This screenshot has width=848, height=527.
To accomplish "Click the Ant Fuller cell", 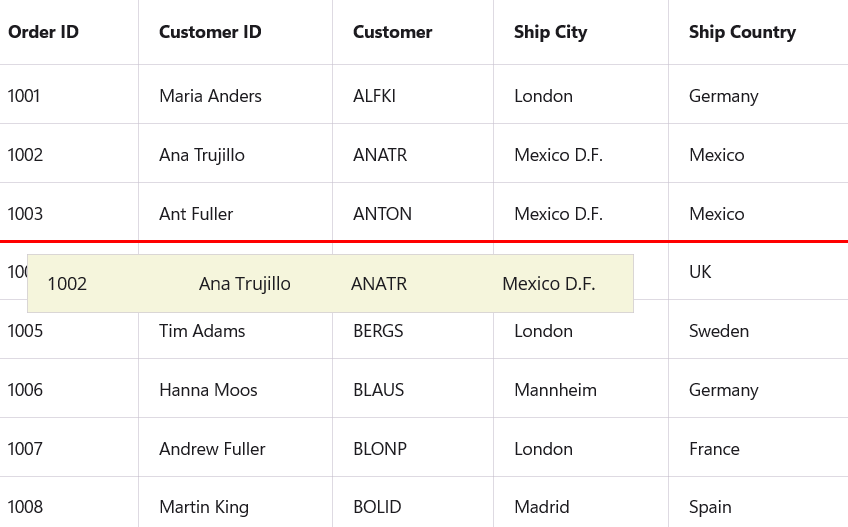I will coord(196,214).
